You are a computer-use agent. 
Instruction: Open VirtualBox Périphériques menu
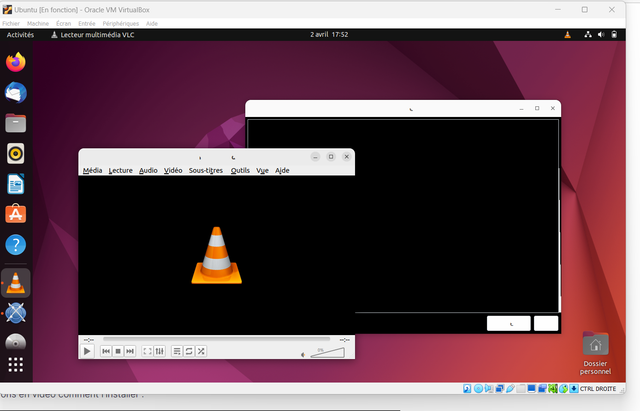[121, 24]
